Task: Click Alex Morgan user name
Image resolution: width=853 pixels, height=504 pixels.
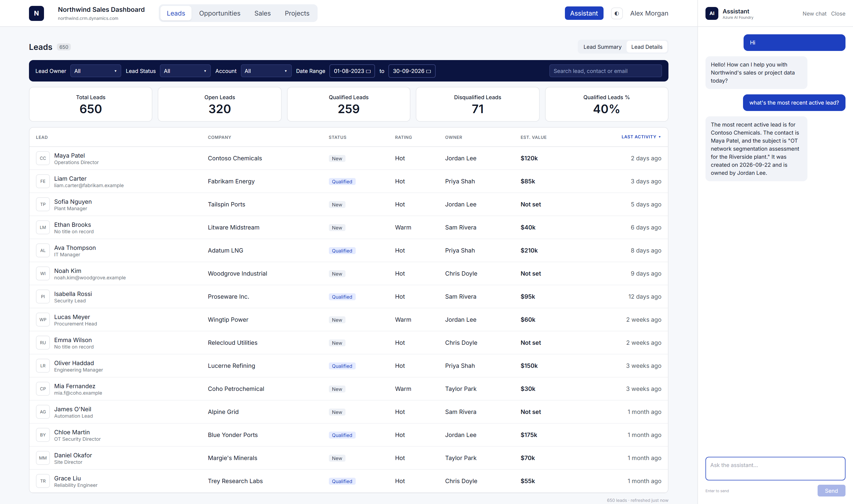Action: click(649, 13)
